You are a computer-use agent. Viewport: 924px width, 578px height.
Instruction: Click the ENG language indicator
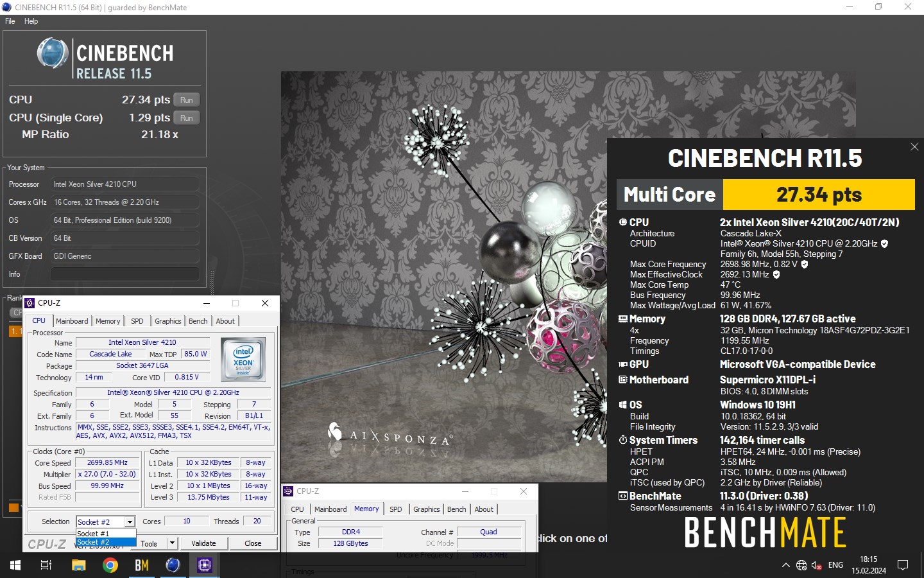[x=835, y=565]
